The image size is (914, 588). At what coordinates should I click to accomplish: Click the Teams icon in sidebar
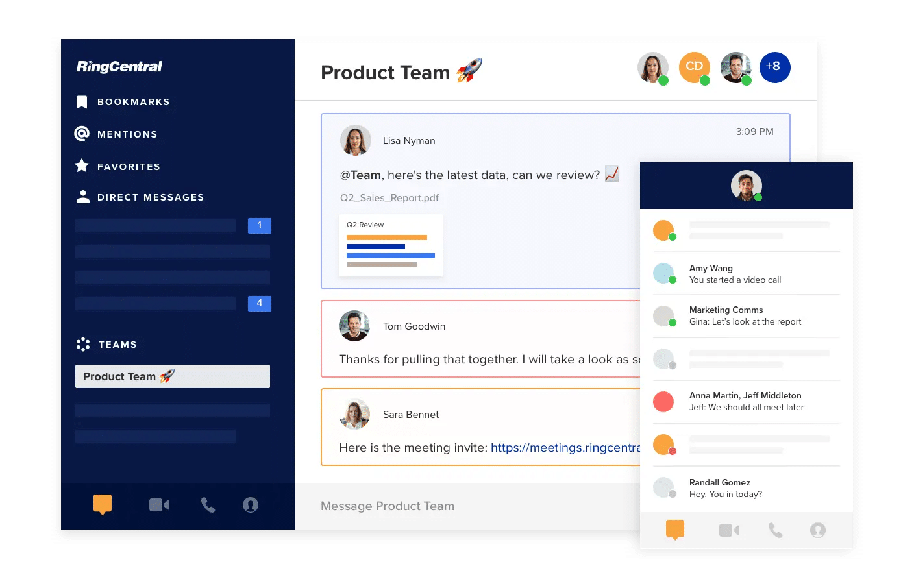pyautogui.click(x=83, y=345)
